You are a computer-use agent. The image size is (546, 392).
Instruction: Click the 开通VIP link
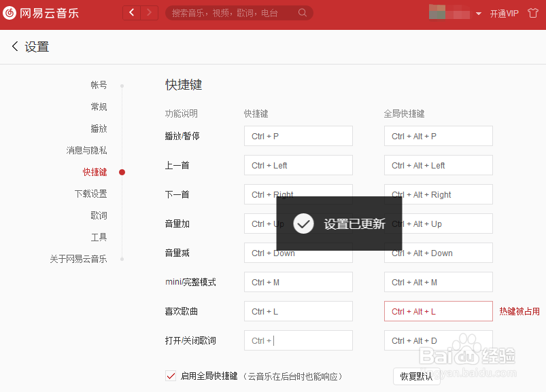coord(504,14)
